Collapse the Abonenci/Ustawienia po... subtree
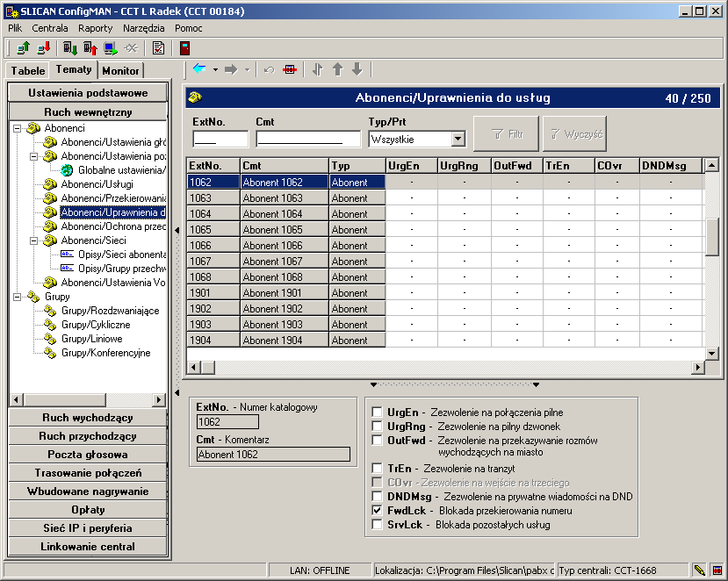 (34, 156)
